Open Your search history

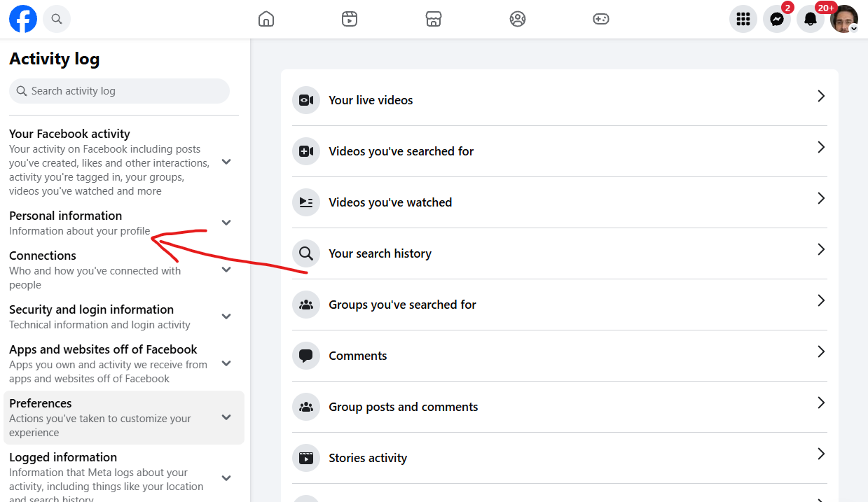pyautogui.click(x=560, y=253)
